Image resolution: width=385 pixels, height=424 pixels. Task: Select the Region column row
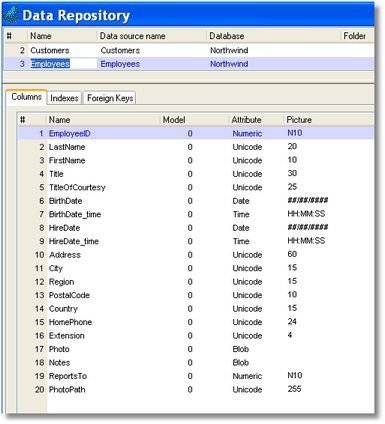click(x=196, y=282)
